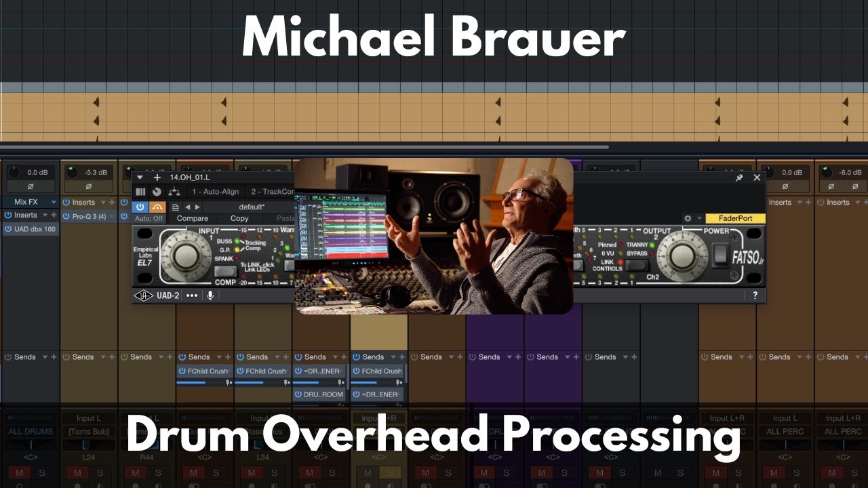Pin the plugin window with the pin icon
Screen dimensions: 868x488
(739, 178)
